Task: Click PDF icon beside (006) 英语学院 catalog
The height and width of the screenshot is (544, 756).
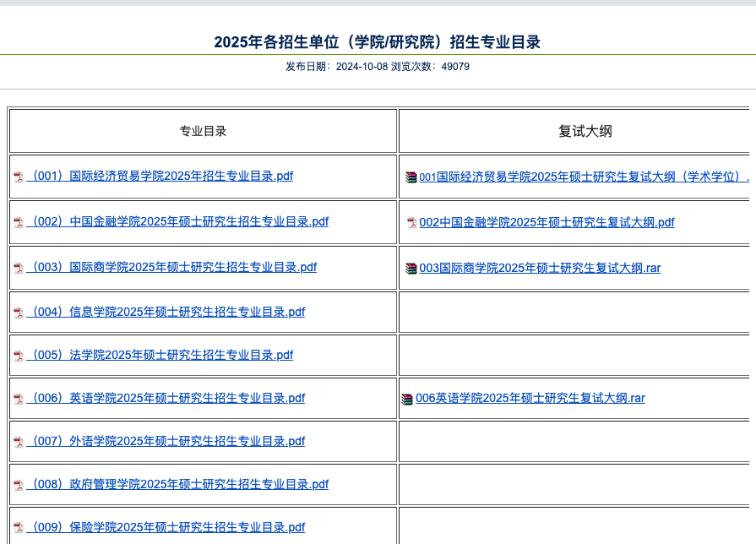Action: [x=19, y=399]
